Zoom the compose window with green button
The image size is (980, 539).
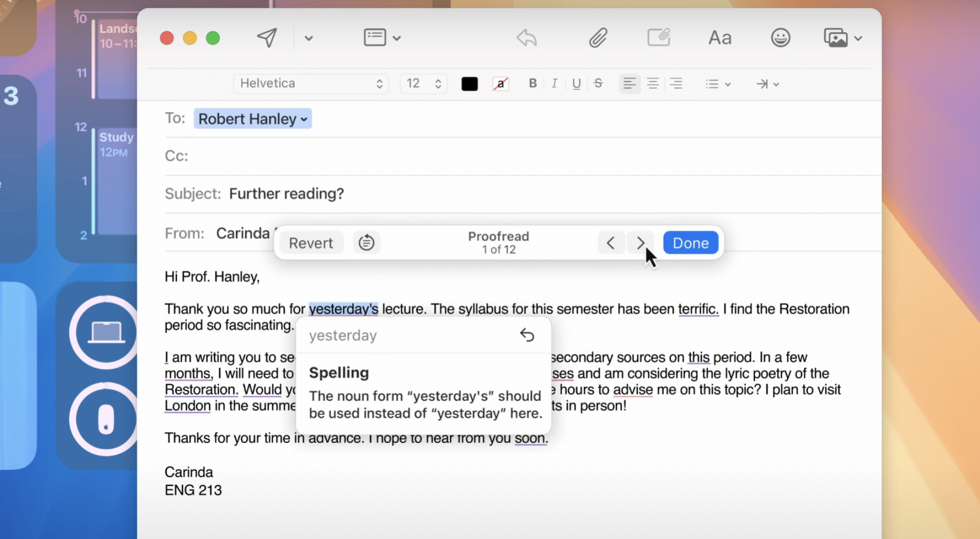pyautogui.click(x=213, y=38)
